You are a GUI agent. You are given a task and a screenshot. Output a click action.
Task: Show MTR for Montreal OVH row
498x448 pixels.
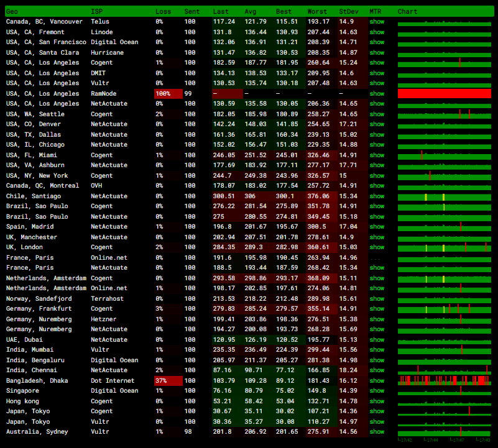[377, 185]
